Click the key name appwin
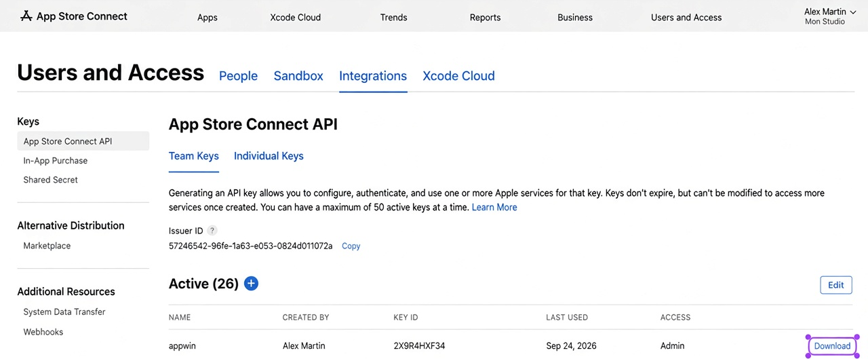The height and width of the screenshot is (359, 868). (182, 346)
